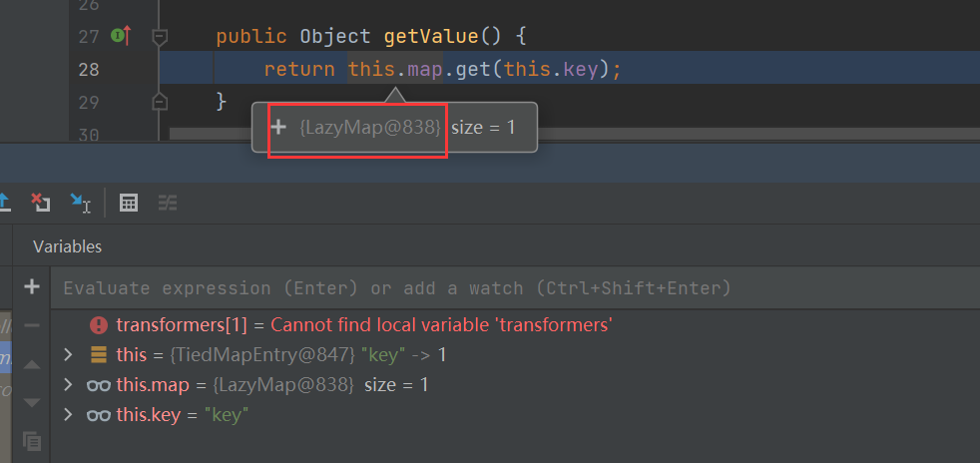Image resolution: width=980 pixels, height=463 pixels.
Task: Collapse the getValue method fold marker
Action: (159, 37)
